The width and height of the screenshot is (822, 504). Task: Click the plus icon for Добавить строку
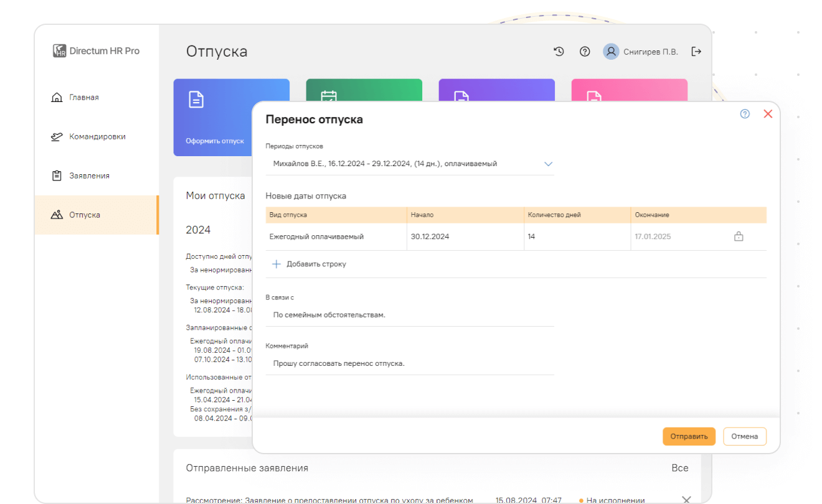click(277, 264)
